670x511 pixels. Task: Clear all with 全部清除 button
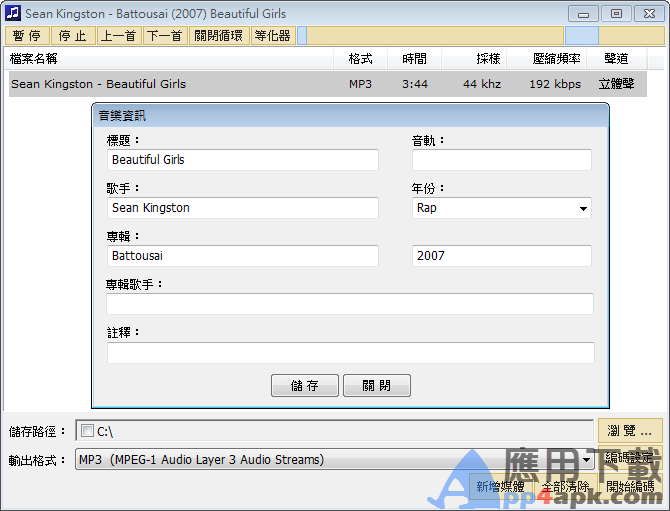coord(565,486)
